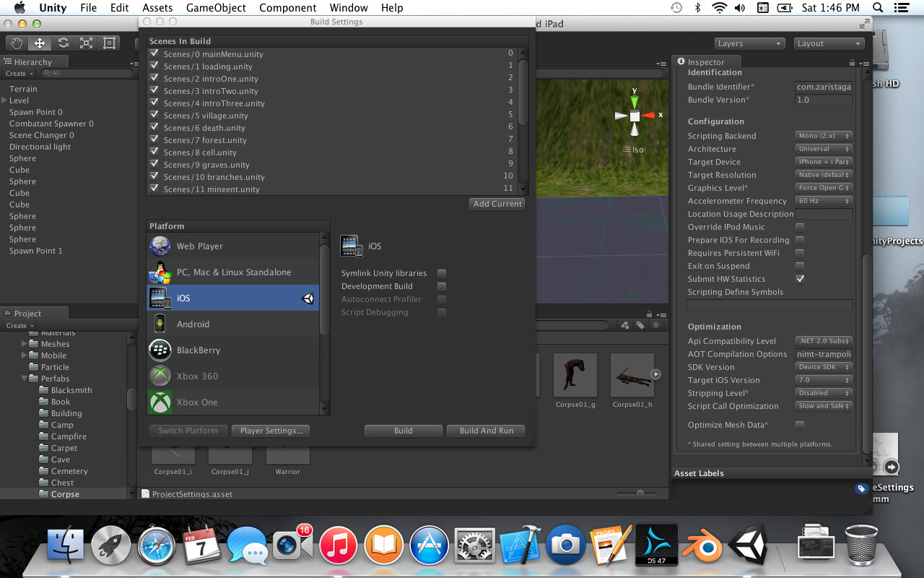Choose Xbox One platform in list
This screenshot has width=924, height=578.
point(232,402)
